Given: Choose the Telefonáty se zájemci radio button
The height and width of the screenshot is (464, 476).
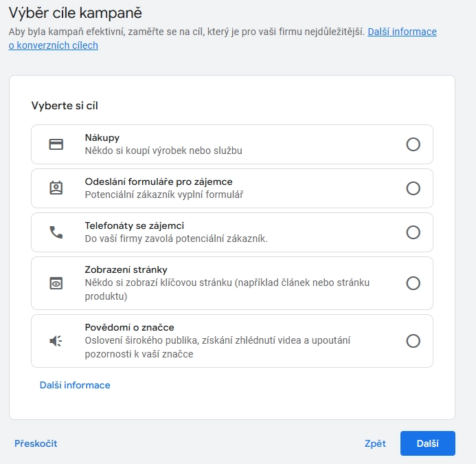Looking at the screenshot, I should [x=413, y=232].
